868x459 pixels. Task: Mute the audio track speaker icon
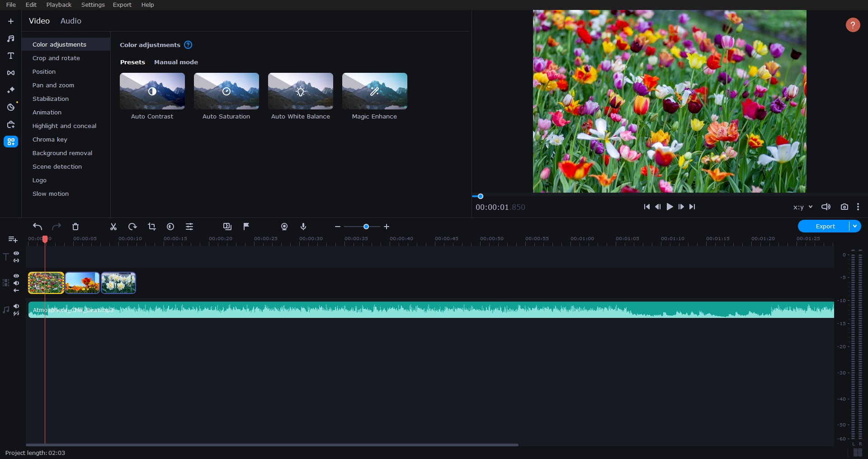tap(16, 306)
